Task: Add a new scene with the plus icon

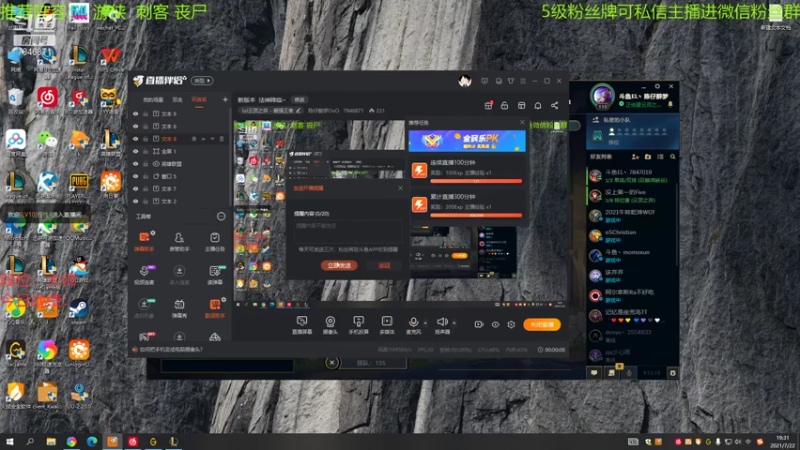Action: pyautogui.click(x=225, y=99)
